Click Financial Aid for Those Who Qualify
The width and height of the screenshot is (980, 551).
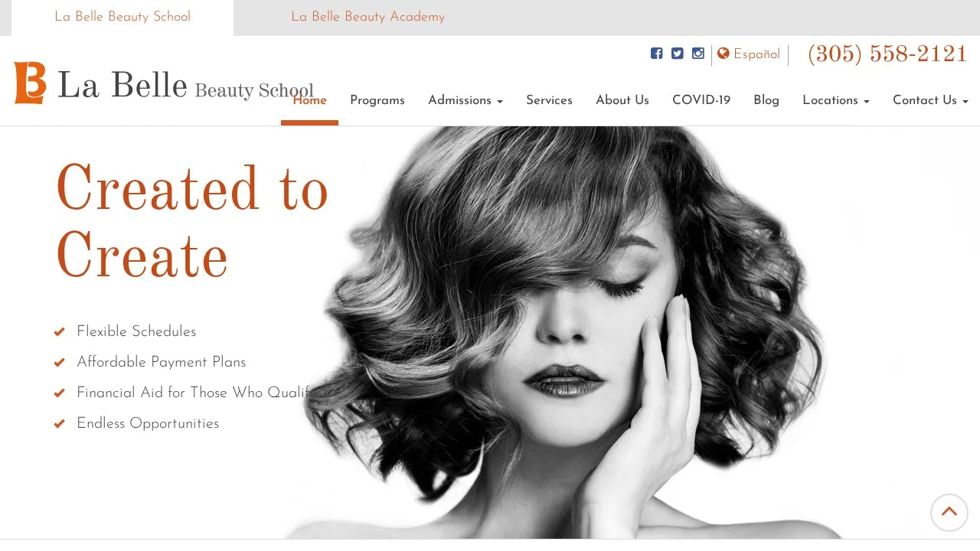(x=195, y=393)
